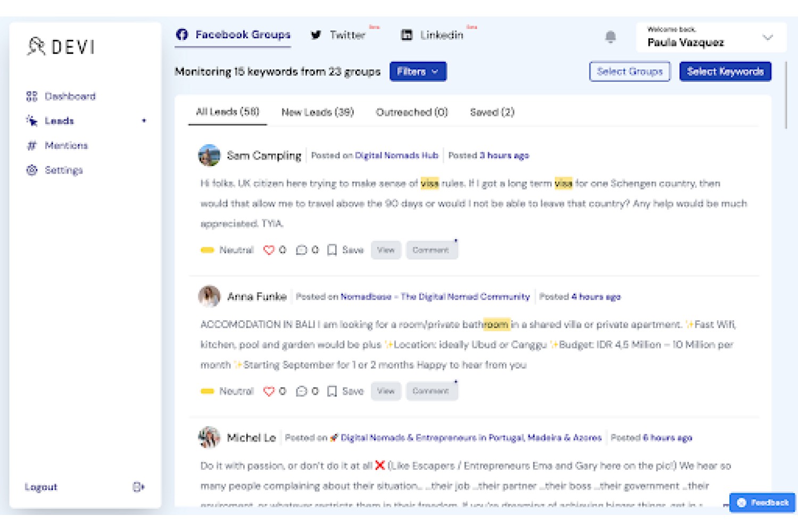Viewport: 798px width, 532px height.
Task: Show the New Leads (39) tab
Action: pos(318,112)
